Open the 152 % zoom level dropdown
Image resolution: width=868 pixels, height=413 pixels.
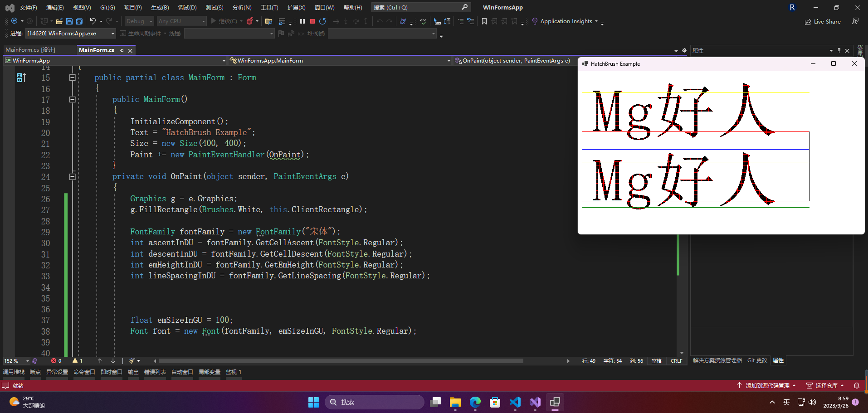point(16,361)
